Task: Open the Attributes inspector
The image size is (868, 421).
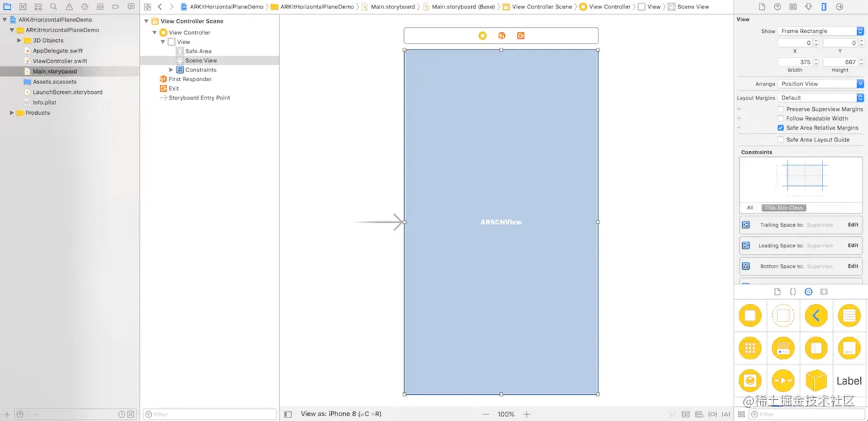Action: [x=808, y=6]
